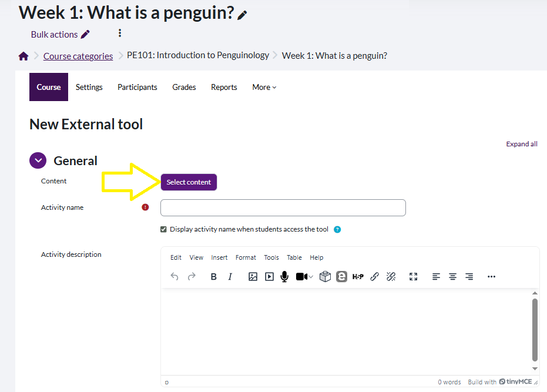Click the Select content button
The width and height of the screenshot is (547, 392).
pyautogui.click(x=189, y=182)
